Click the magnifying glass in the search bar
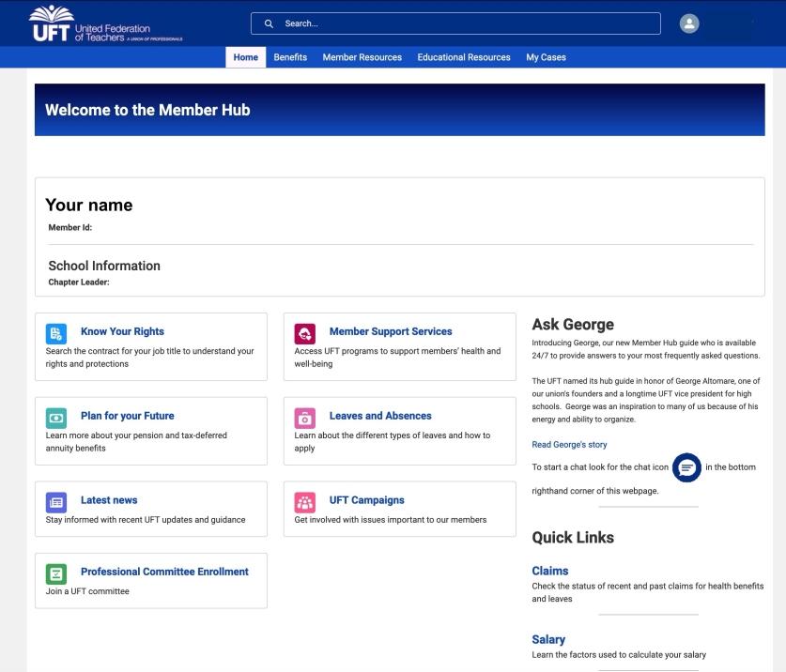The image size is (786, 672). click(269, 23)
